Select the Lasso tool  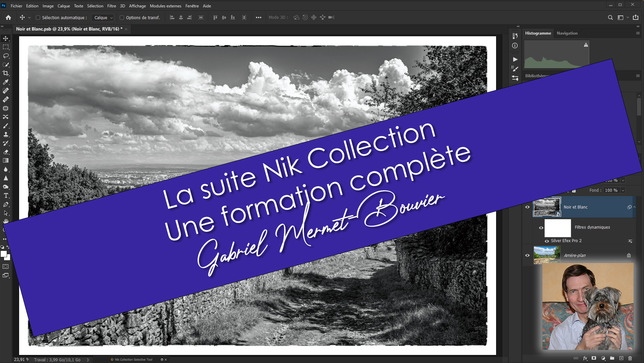click(6, 56)
